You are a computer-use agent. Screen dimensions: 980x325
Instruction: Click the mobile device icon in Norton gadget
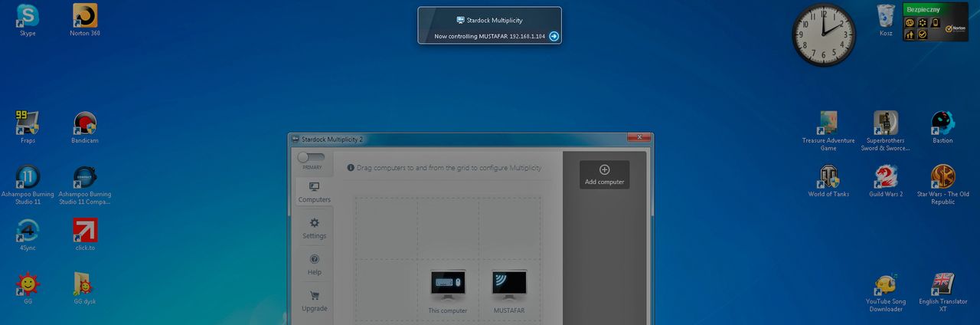(x=936, y=22)
